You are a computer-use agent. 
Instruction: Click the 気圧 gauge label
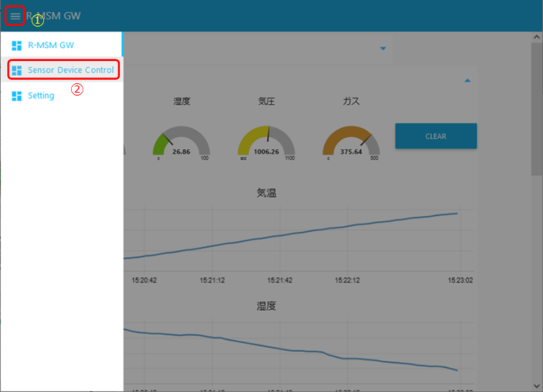266,101
